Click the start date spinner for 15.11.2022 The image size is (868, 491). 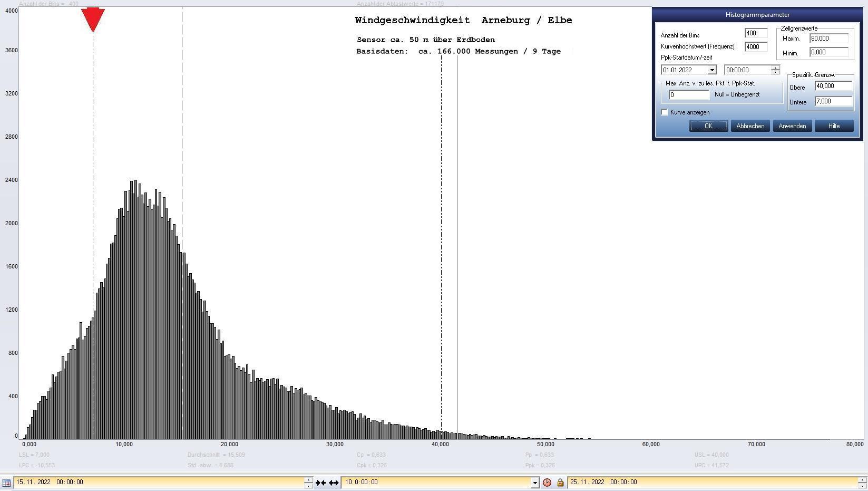click(x=308, y=482)
